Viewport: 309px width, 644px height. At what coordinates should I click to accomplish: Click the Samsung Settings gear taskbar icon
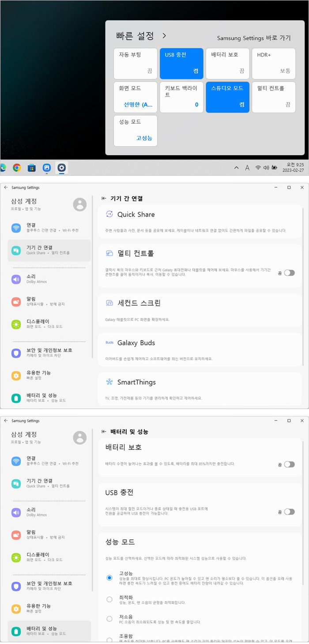(61, 167)
